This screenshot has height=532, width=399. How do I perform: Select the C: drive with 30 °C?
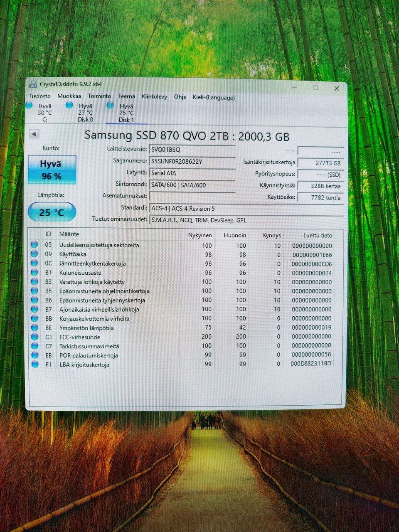tap(39, 112)
